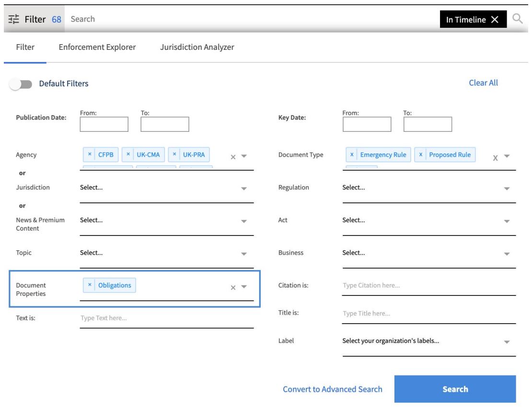
Task: Click the Filter sliders icon
Action: [x=13, y=19]
